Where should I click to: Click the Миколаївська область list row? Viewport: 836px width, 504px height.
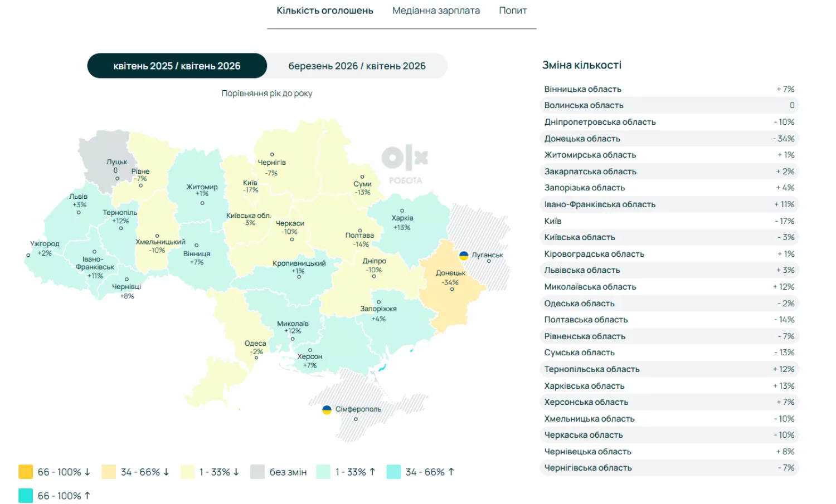click(x=669, y=287)
